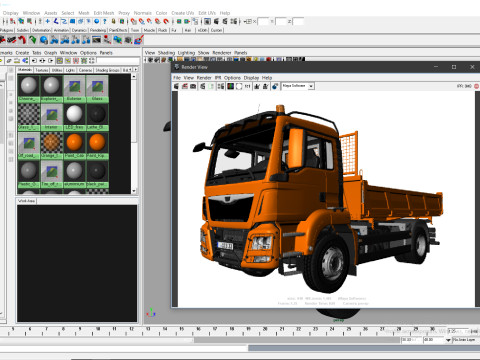
Task: Click the red curved arrow shelf icon
Action: tap(22, 40)
